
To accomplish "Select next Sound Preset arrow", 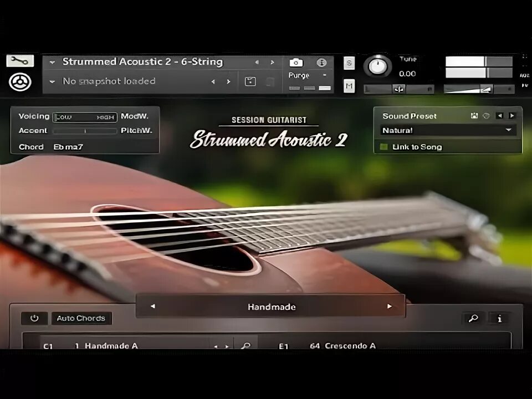I will click(x=511, y=116).
